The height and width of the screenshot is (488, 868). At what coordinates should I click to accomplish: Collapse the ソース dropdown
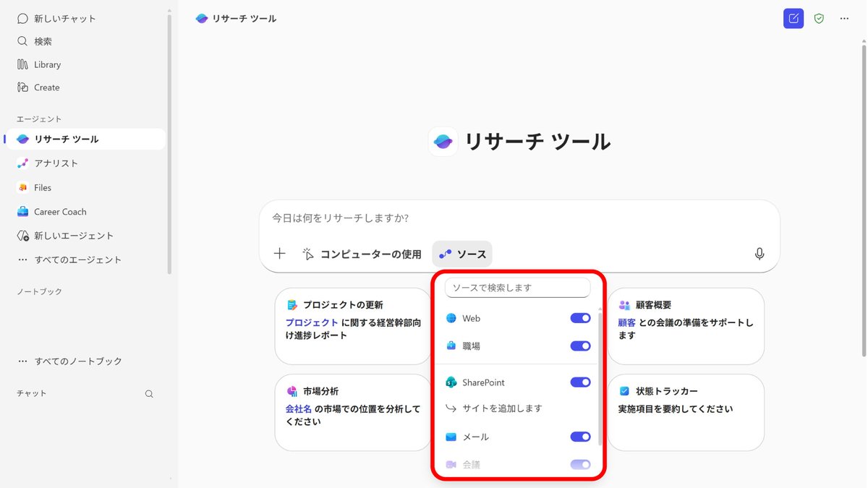(x=462, y=254)
